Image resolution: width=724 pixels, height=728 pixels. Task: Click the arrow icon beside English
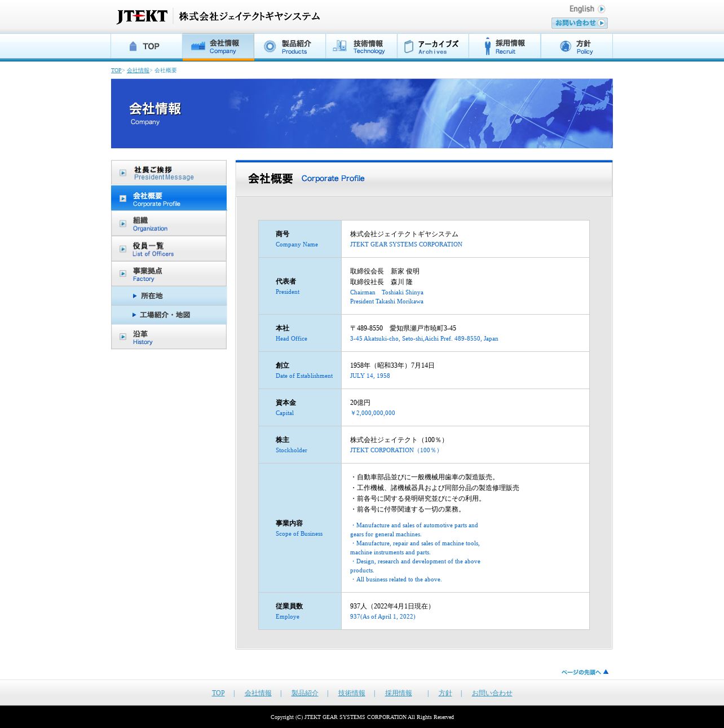(602, 9)
